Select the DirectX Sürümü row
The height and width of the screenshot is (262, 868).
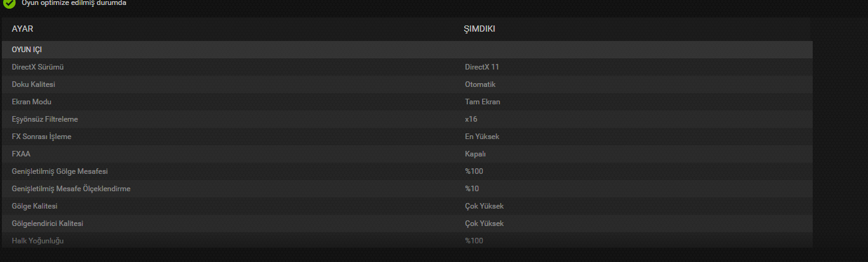[x=407, y=67]
